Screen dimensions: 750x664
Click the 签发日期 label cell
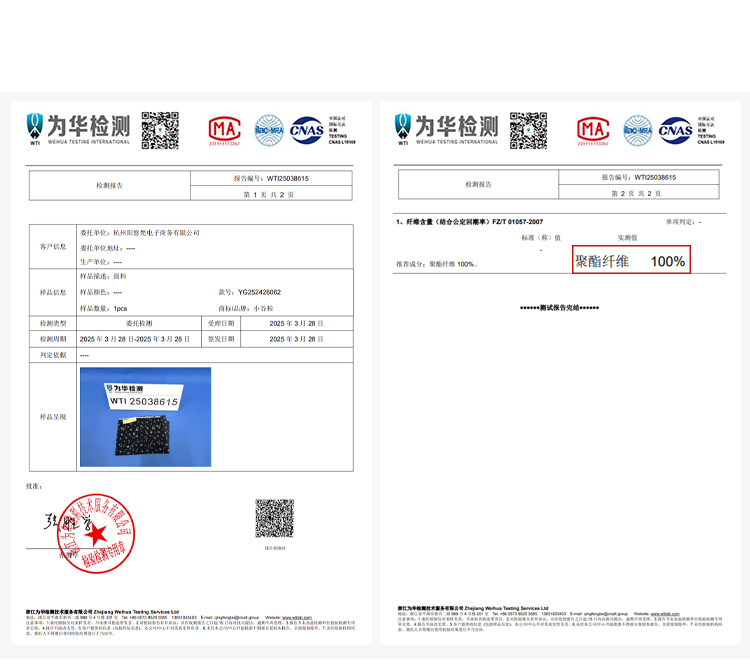221,339
